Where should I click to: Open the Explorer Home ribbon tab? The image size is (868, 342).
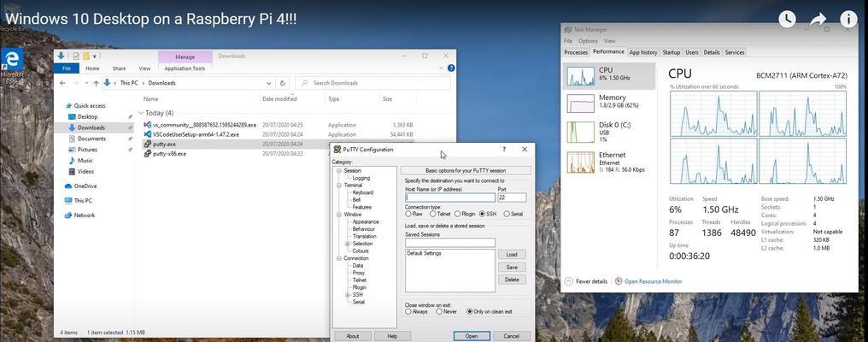tap(92, 68)
